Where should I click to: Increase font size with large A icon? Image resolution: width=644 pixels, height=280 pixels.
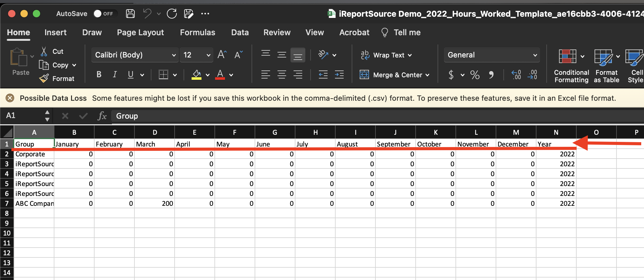[222, 55]
